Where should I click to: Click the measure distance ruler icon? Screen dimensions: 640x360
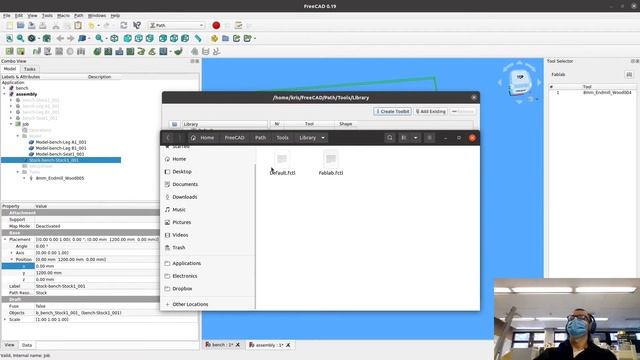(198, 38)
